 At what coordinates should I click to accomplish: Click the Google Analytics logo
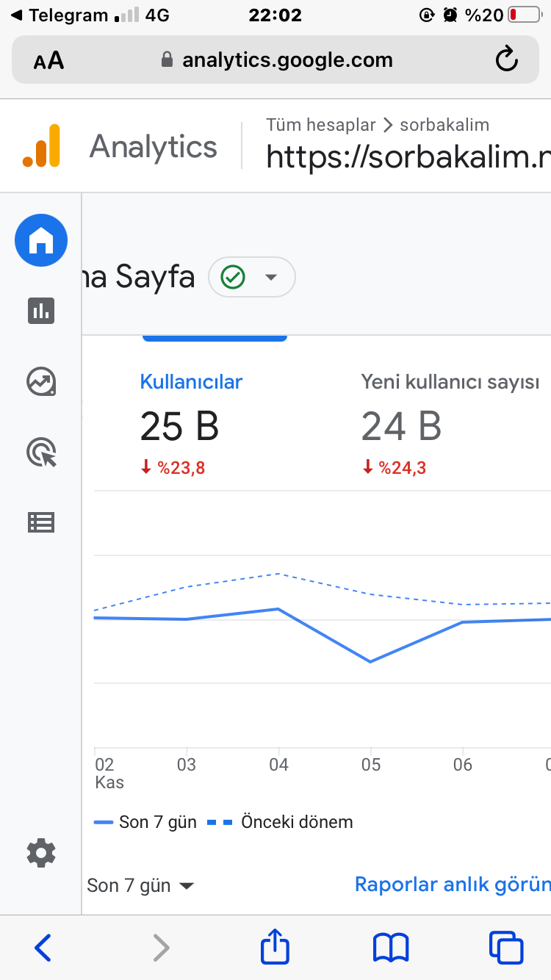click(42, 145)
